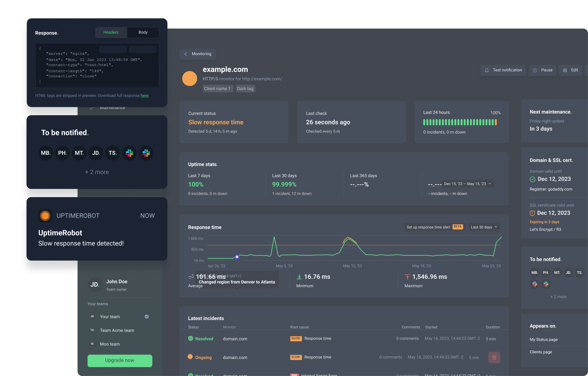Click the red trash icon on Ongoing incident

click(x=494, y=357)
